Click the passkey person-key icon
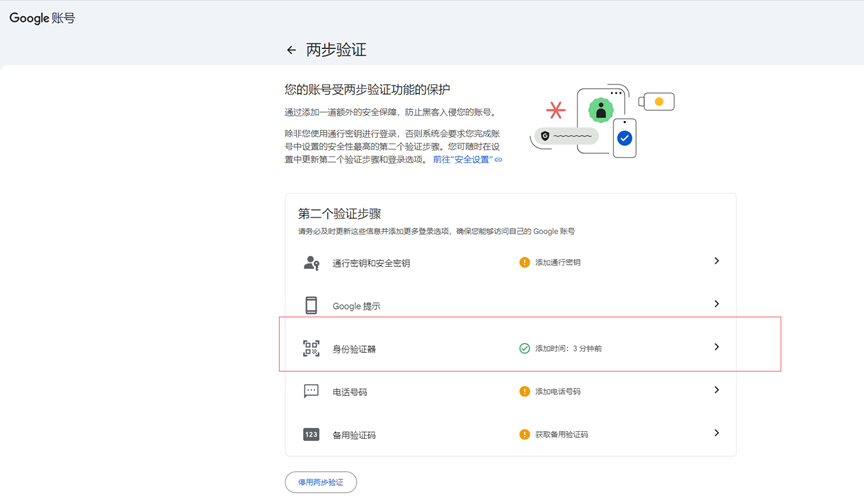The width and height of the screenshot is (864, 500). [x=311, y=263]
